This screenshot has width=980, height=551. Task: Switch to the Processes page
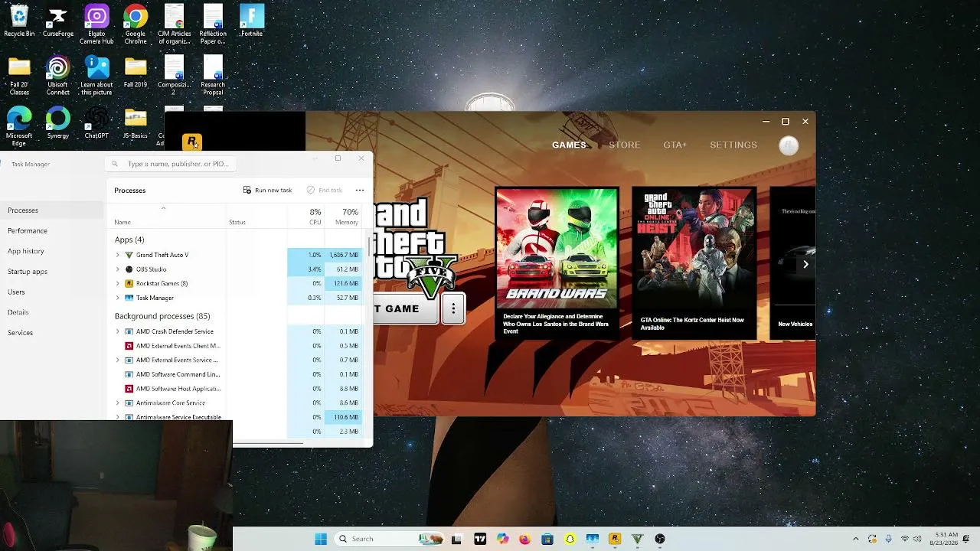(x=51, y=210)
